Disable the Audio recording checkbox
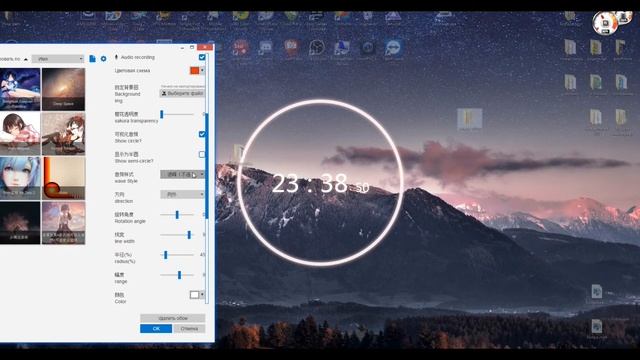The image size is (640, 360). click(202, 57)
